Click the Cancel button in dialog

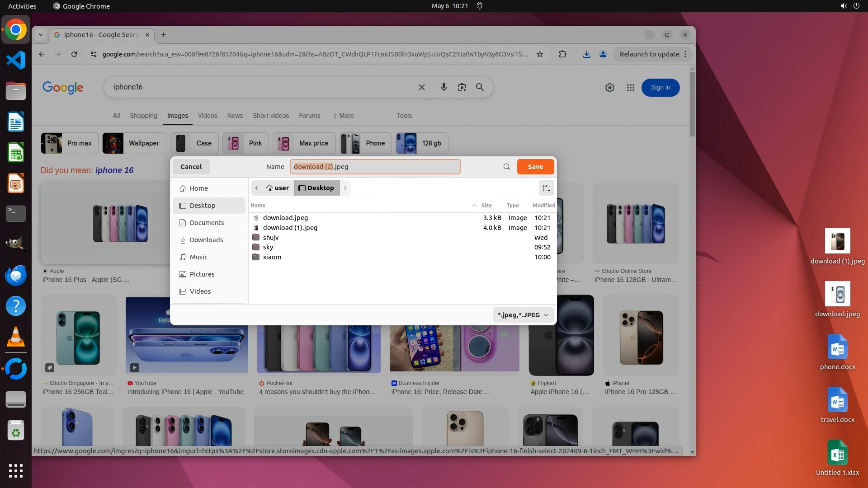191,167
